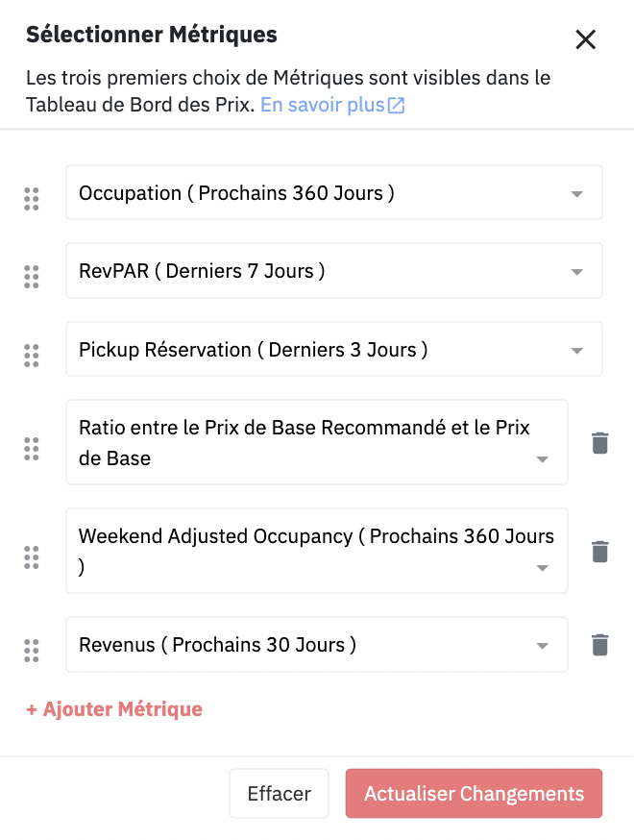The image size is (634, 840).
Task: Click the drag handle beside Pickup Réservation
Action: [x=32, y=356]
